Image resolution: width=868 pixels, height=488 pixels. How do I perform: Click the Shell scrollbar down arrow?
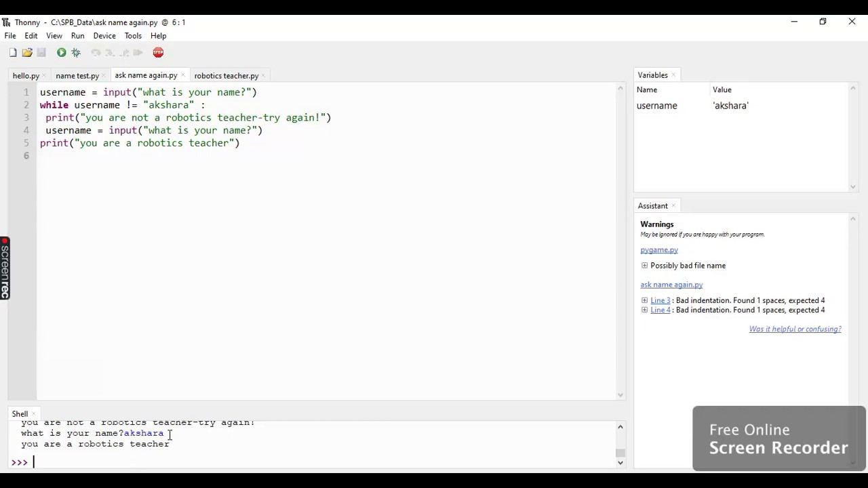pyautogui.click(x=620, y=462)
